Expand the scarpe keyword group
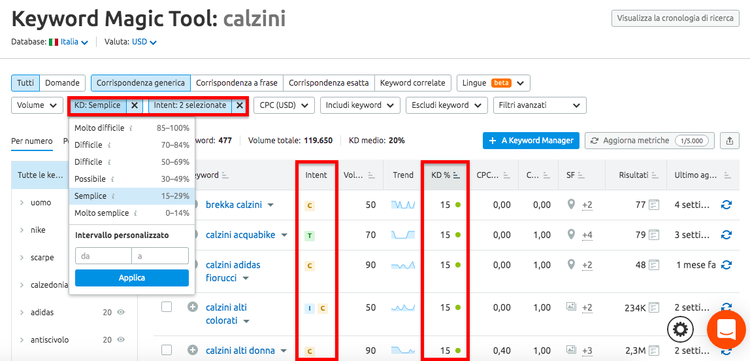This screenshot has height=361, width=750. click(22, 258)
